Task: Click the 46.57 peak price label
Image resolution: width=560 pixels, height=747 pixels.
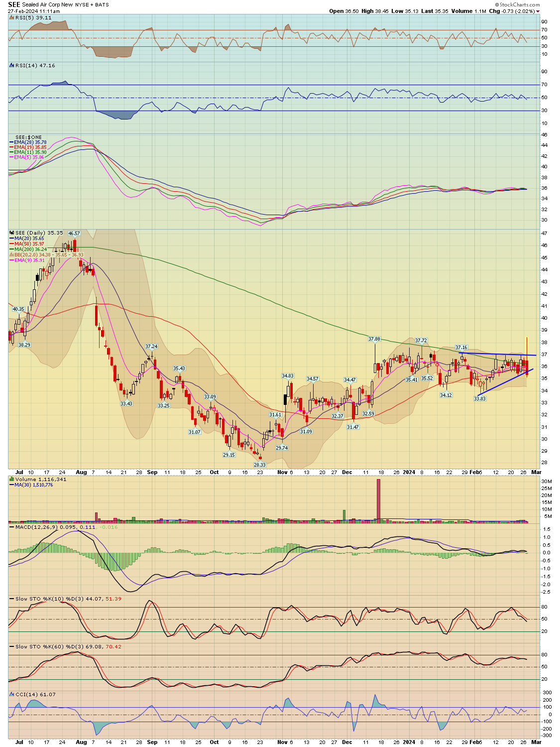Action: click(74, 233)
